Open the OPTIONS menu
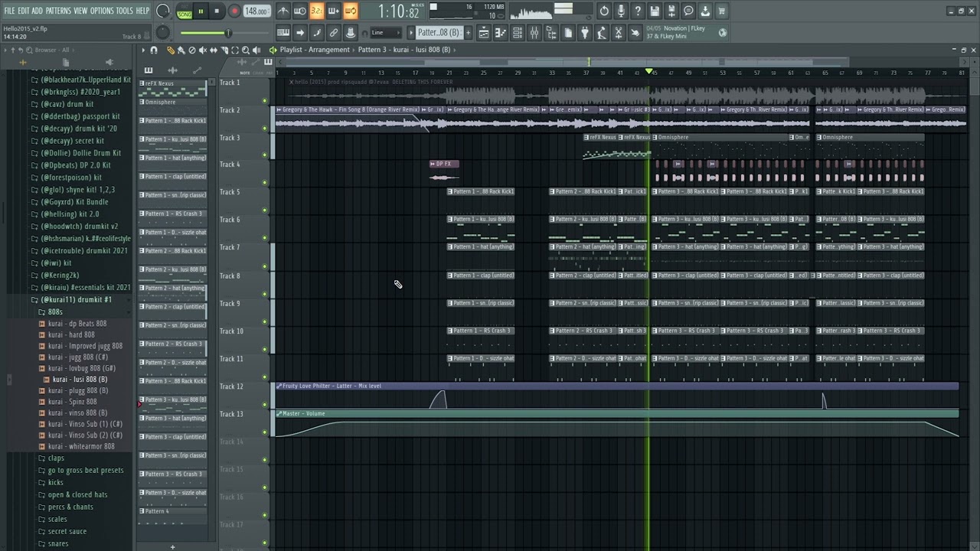The height and width of the screenshot is (551, 980). click(x=102, y=11)
